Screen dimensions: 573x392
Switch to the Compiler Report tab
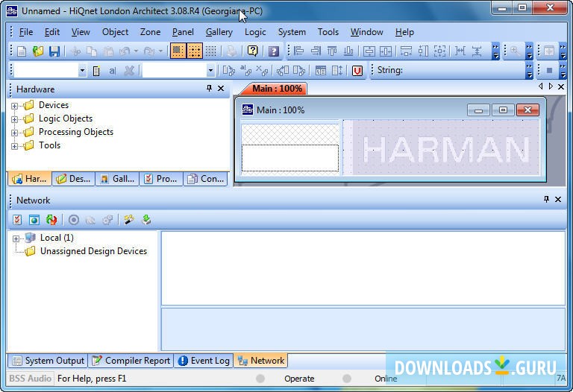(131, 361)
